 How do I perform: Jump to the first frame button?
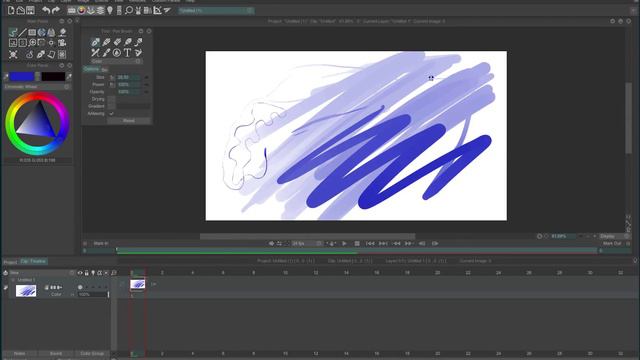(370, 244)
